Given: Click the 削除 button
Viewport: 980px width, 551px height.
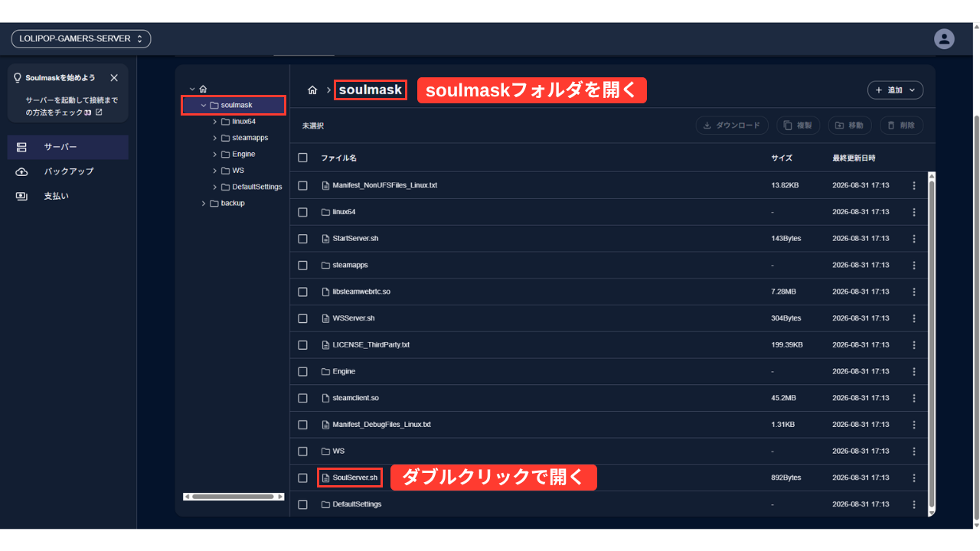Looking at the screenshot, I should [901, 126].
